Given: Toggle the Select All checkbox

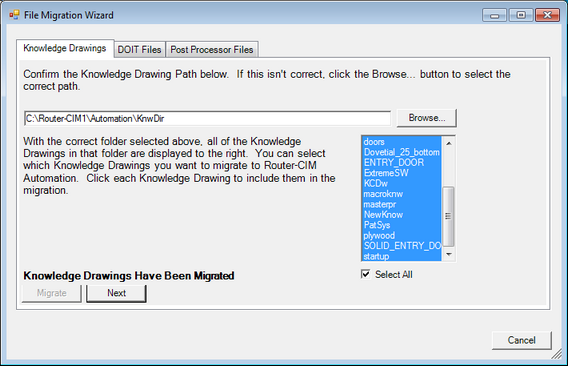Looking at the screenshot, I should pyautogui.click(x=366, y=274).
